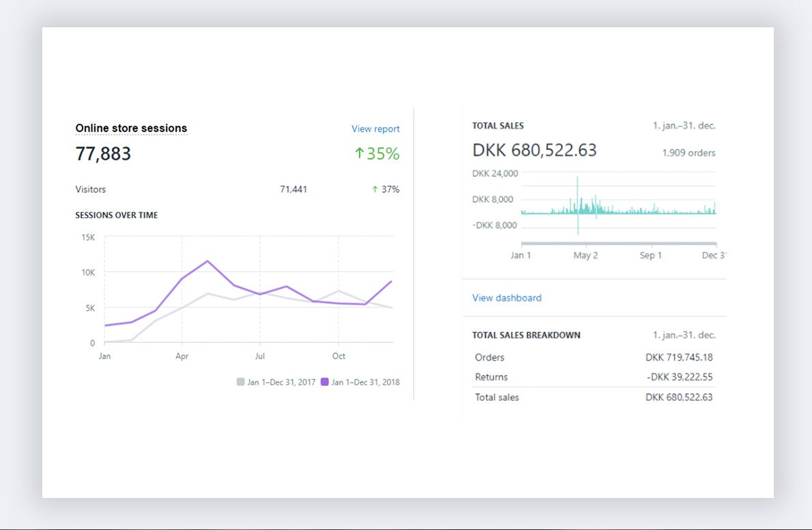Click the Online store sessions heading
Viewport: 812px width, 530px height.
pos(131,128)
